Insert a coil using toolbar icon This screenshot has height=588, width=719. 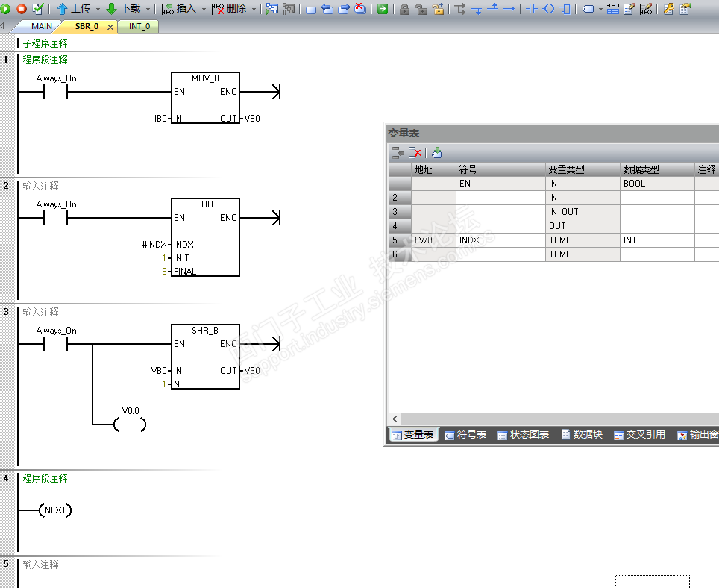(x=549, y=9)
